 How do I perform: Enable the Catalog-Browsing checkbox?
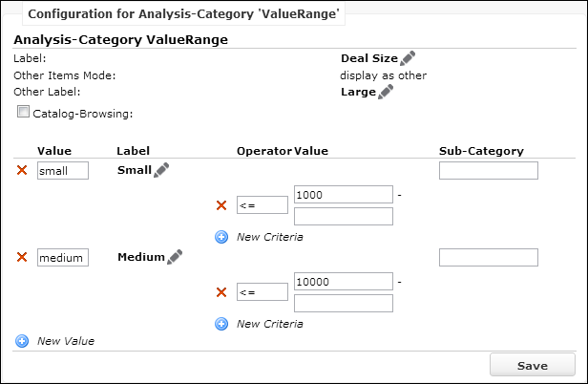click(x=23, y=112)
